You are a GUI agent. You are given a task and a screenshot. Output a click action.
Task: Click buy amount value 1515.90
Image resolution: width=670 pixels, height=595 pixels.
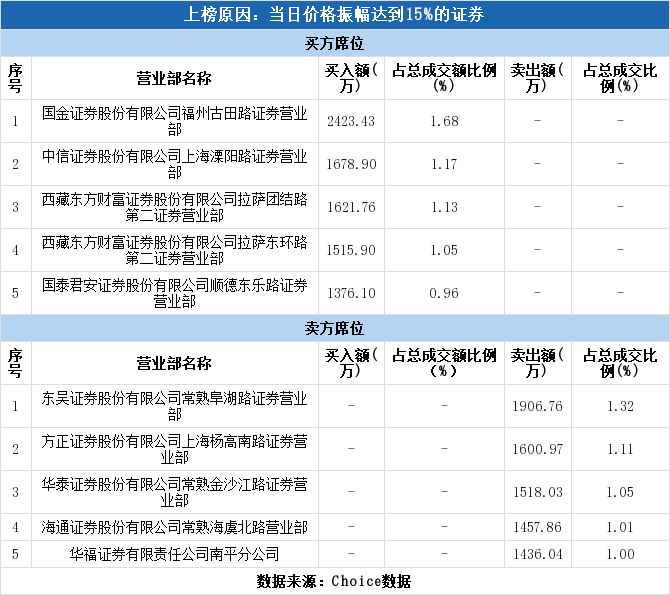tap(351, 250)
